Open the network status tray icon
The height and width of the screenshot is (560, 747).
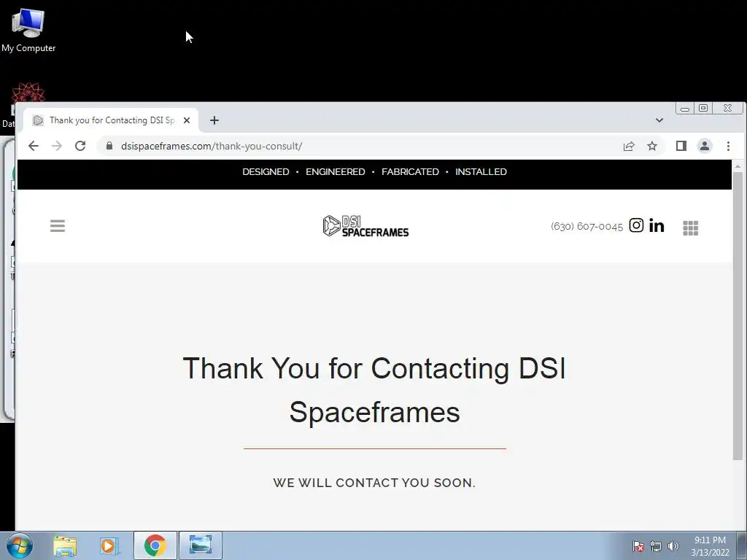pos(656,546)
